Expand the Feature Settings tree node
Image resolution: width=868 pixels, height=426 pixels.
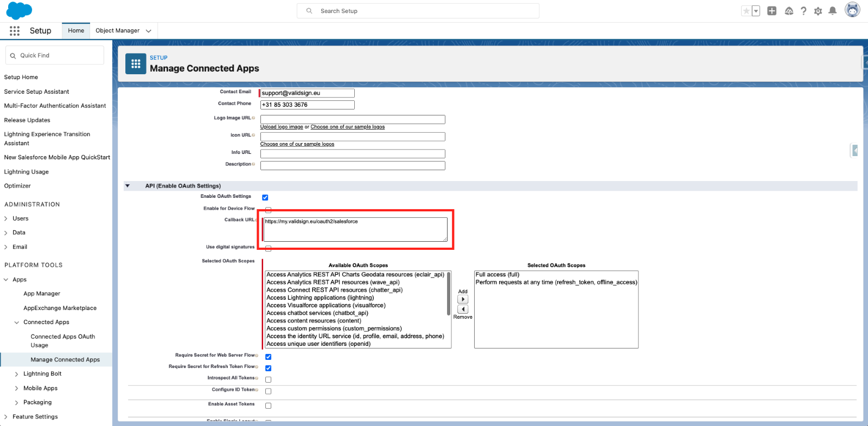click(x=6, y=417)
